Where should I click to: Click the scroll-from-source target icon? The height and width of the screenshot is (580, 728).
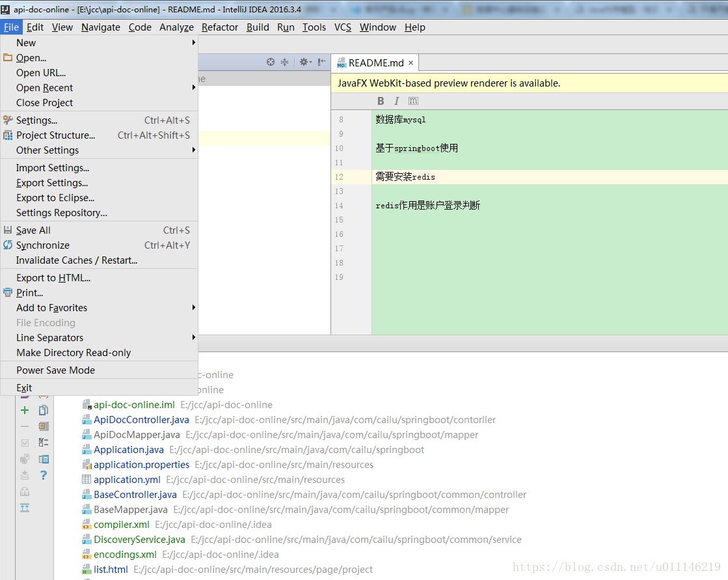tap(271, 62)
